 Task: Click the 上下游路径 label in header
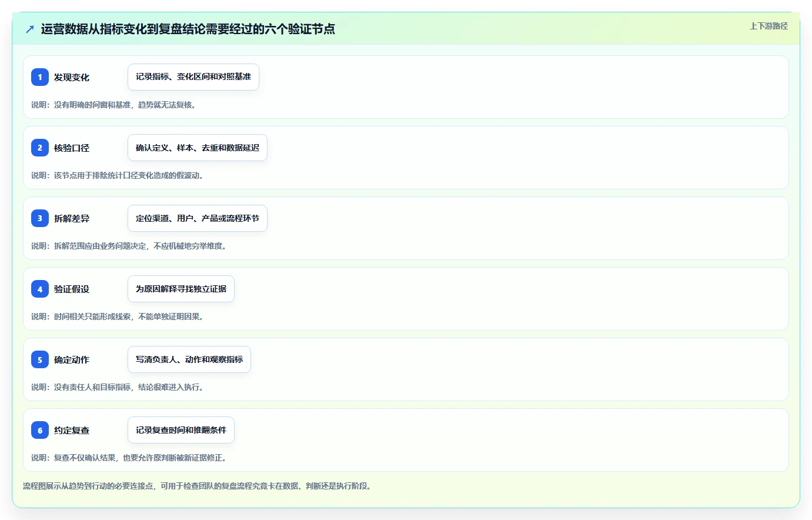click(768, 26)
